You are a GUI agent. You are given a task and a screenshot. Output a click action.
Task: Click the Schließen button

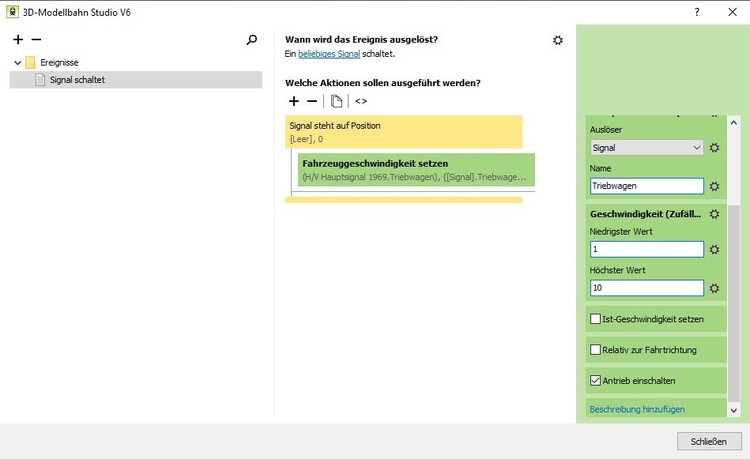(709, 441)
